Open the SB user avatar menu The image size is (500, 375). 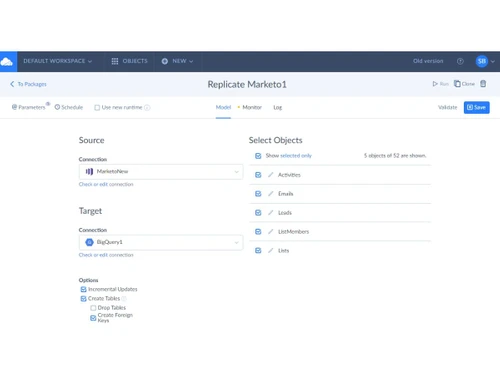[482, 61]
